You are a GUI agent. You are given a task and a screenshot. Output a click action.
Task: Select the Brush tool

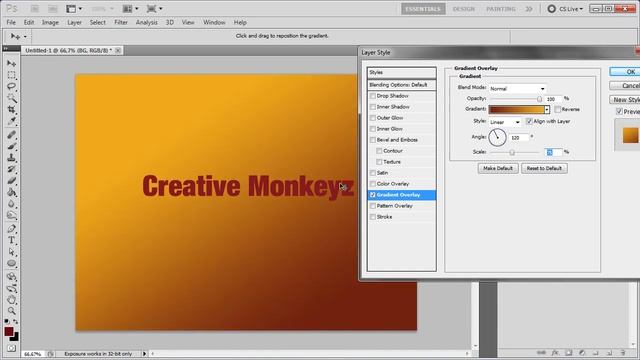coord(11,146)
